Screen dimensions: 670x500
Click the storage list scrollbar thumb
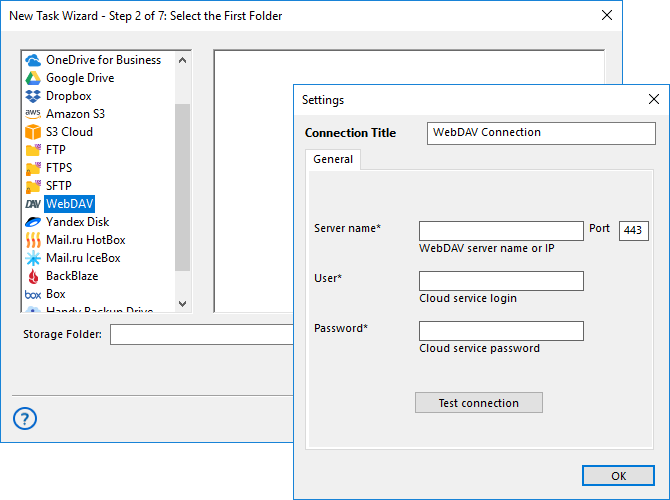182,187
